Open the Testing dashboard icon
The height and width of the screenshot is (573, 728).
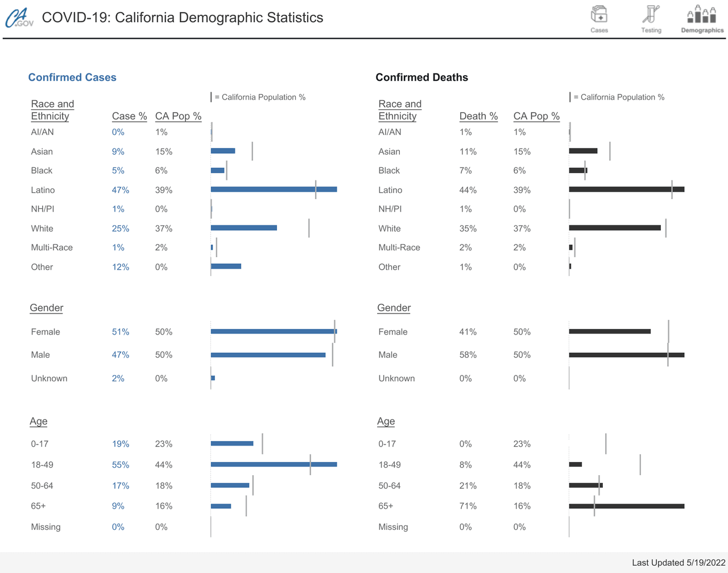click(651, 18)
